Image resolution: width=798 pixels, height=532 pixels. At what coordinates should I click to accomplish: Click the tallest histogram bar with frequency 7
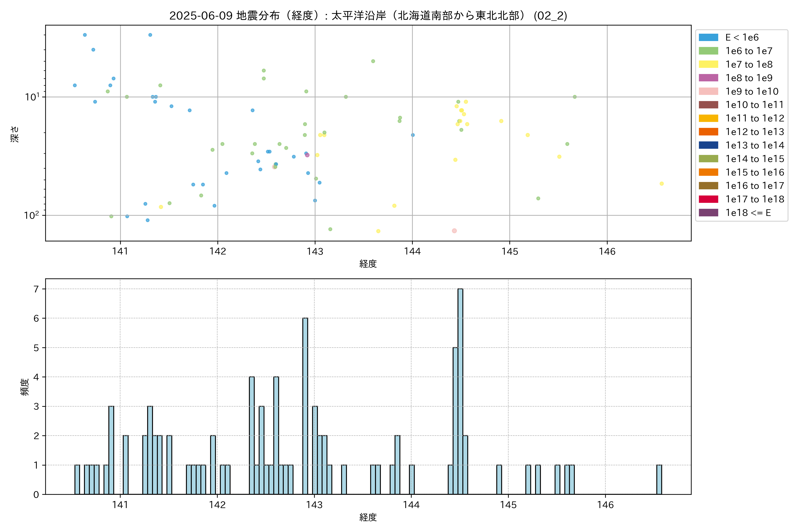(x=460, y=391)
